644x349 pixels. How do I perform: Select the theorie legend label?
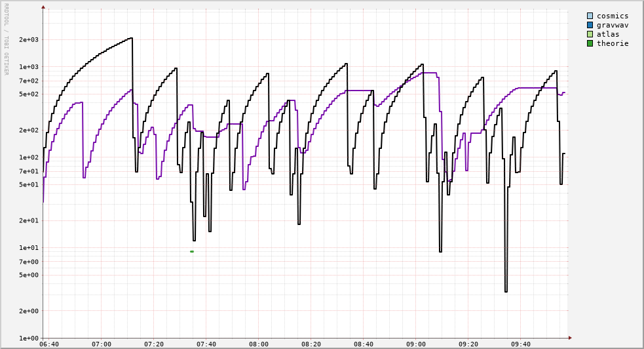[x=612, y=44]
